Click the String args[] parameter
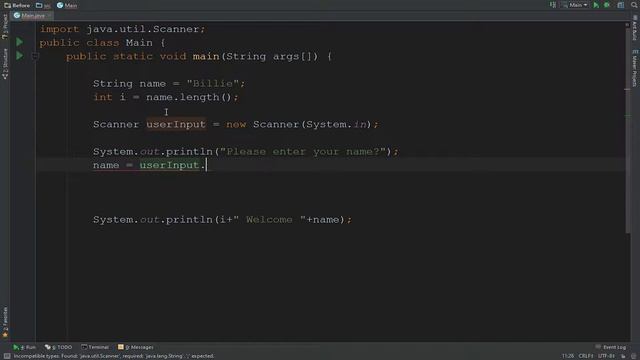 click(x=268, y=56)
